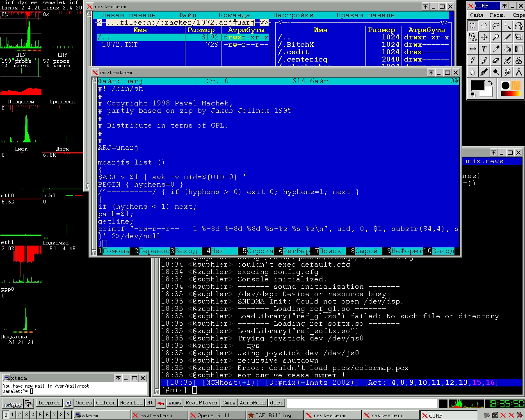Select the Ink pen tool
525x420 pixels.
pyautogui.click(x=484, y=71)
